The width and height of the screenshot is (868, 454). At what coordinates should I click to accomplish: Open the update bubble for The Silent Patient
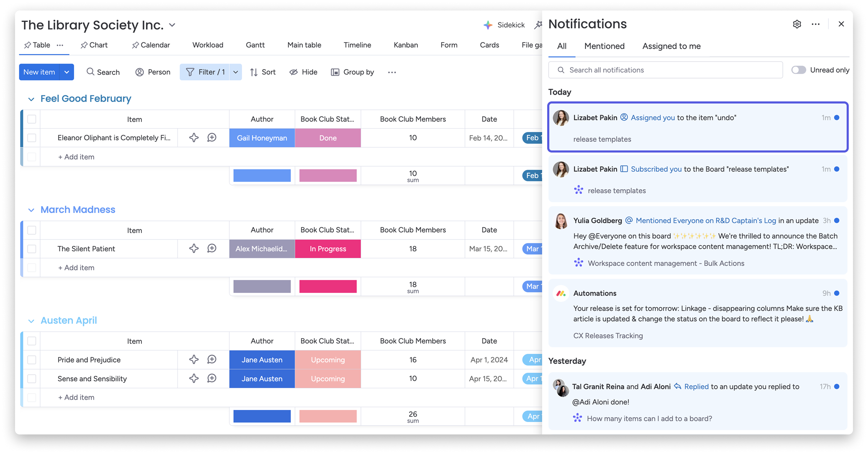tap(212, 249)
